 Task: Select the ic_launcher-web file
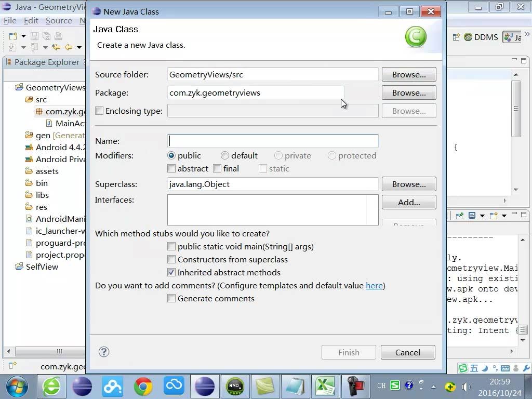click(x=56, y=231)
